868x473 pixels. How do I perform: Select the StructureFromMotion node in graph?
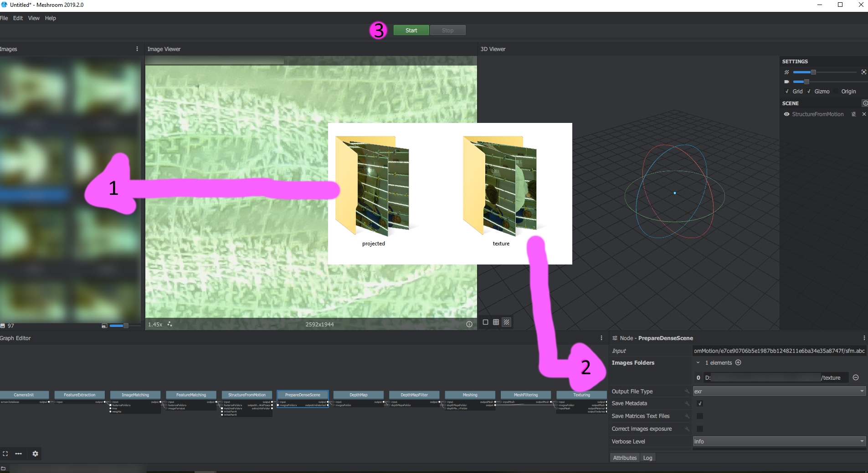(x=247, y=395)
